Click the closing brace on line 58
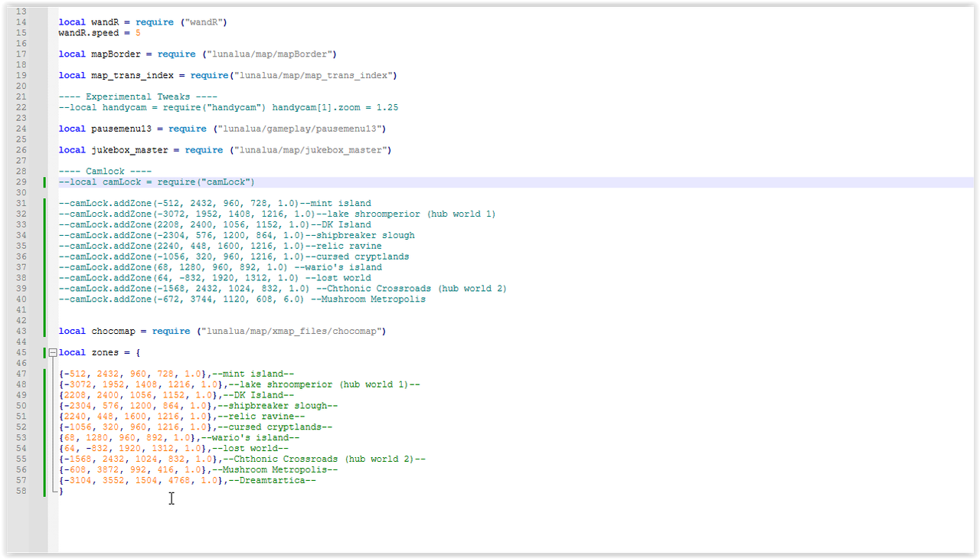980x559 pixels. click(x=61, y=491)
